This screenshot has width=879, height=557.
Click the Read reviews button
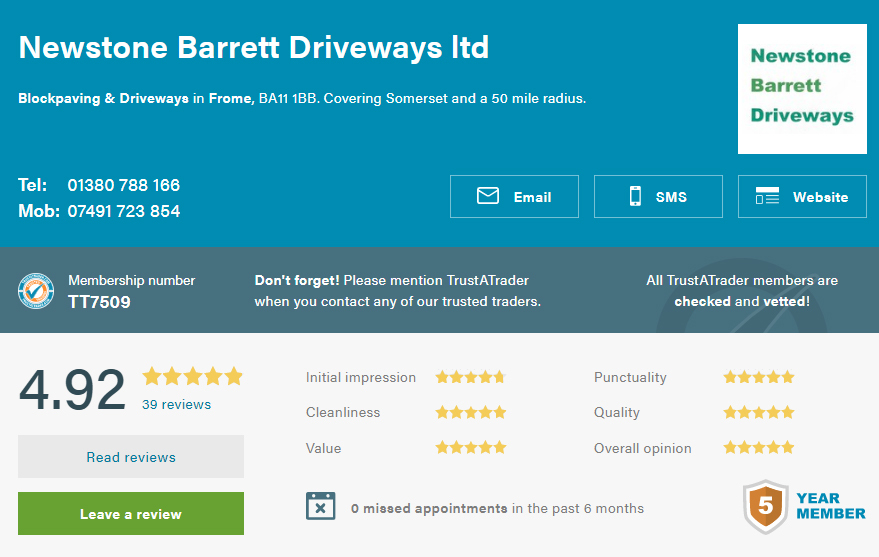click(x=131, y=457)
